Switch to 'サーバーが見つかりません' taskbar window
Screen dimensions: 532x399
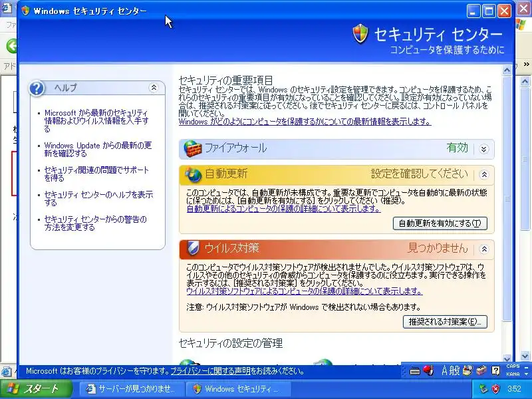coord(132,389)
